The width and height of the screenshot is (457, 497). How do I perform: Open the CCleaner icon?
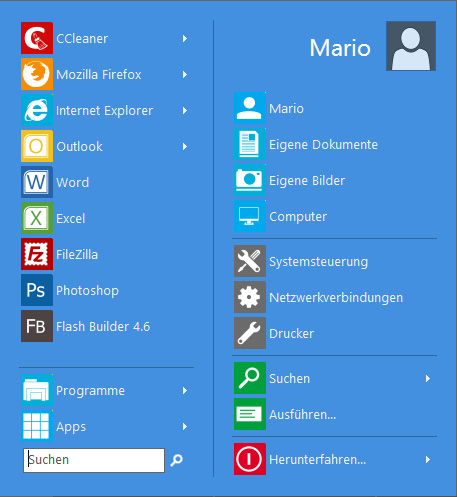[x=37, y=38]
